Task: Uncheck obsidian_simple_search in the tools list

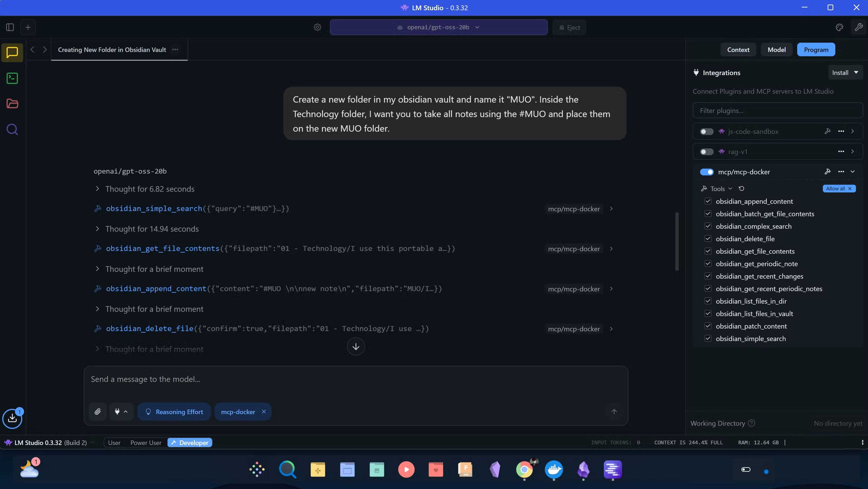Action: pyautogui.click(x=708, y=338)
